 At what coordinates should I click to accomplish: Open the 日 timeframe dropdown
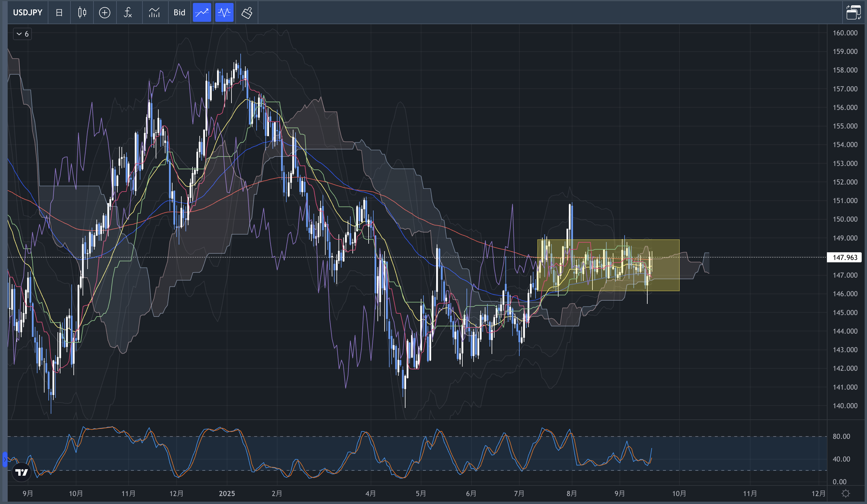click(x=59, y=13)
